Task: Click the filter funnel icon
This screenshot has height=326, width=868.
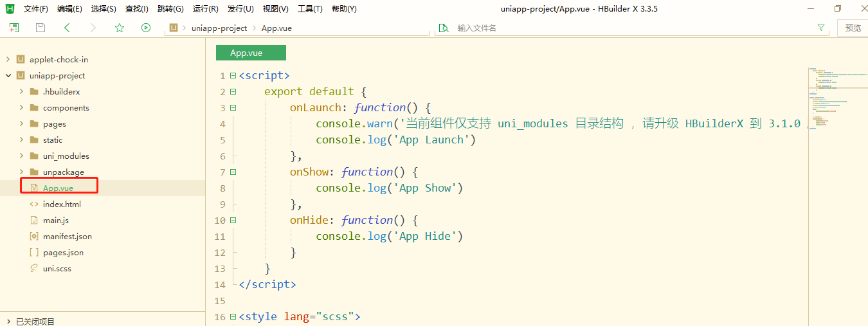Action: click(x=821, y=28)
